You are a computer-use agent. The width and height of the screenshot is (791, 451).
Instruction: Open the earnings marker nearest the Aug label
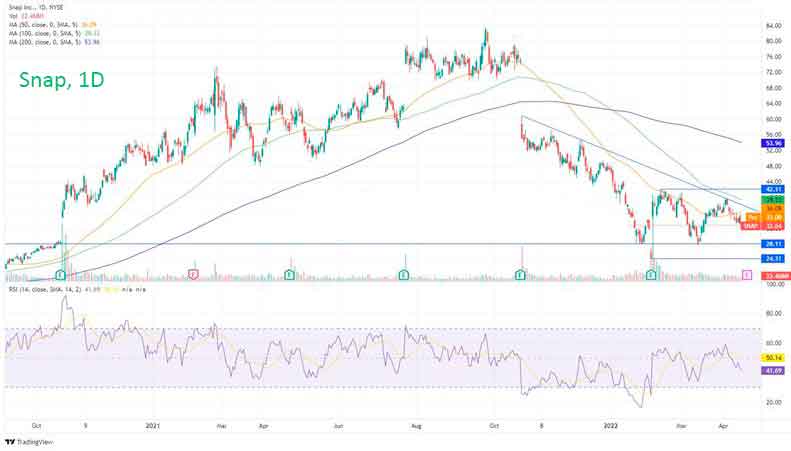point(404,273)
